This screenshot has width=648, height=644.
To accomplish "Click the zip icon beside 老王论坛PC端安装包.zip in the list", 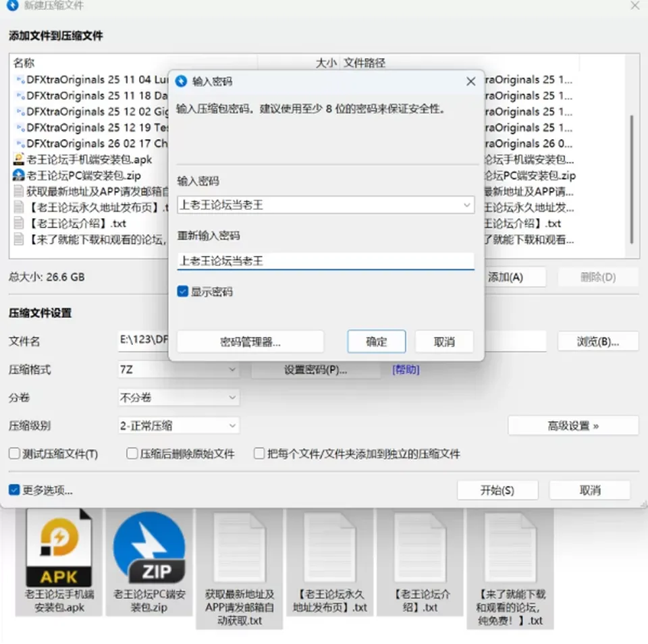I will pos(19,176).
